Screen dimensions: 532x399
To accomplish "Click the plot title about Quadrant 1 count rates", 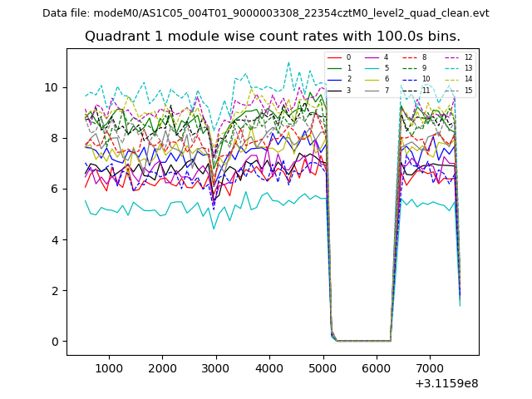I will [272, 37].
